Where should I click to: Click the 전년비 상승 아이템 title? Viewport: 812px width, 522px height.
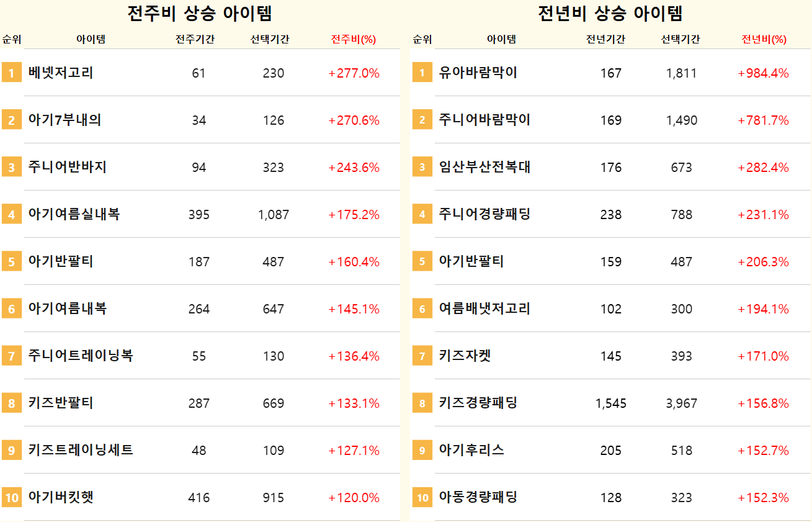click(x=610, y=13)
